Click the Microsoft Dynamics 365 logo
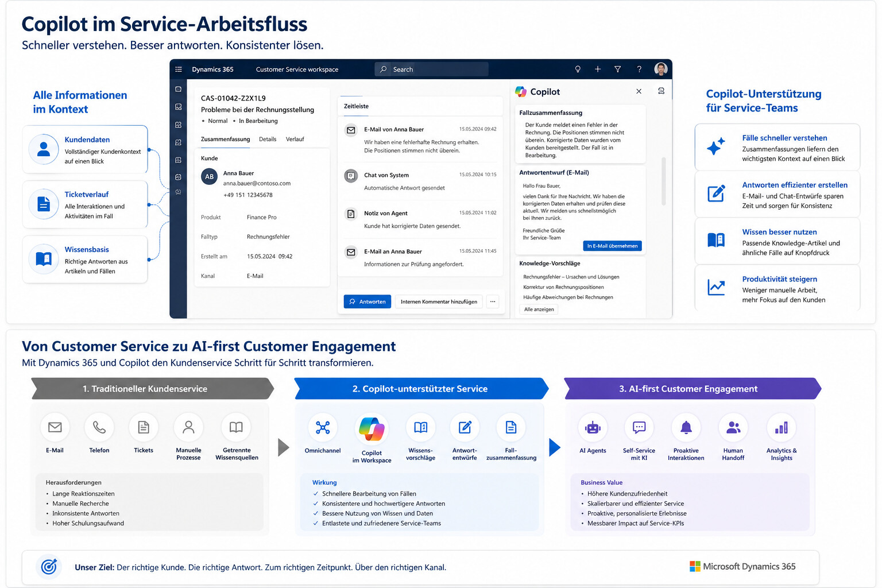This screenshot has width=882, height=588. click(x=742, y=567)
